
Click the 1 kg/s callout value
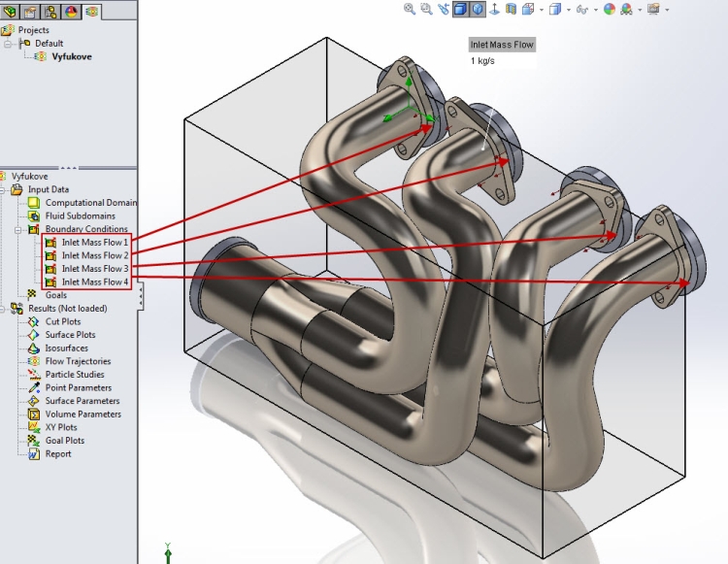coord(482,61)
